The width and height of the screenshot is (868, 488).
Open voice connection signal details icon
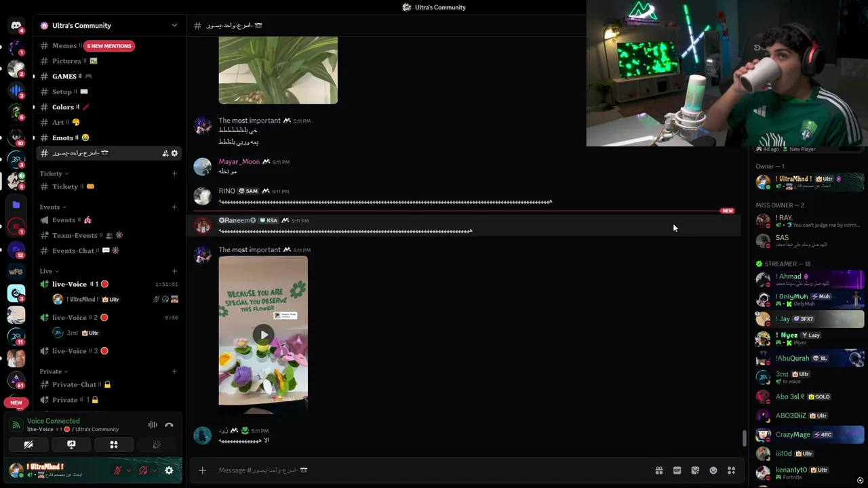click(x=16, y=425)
